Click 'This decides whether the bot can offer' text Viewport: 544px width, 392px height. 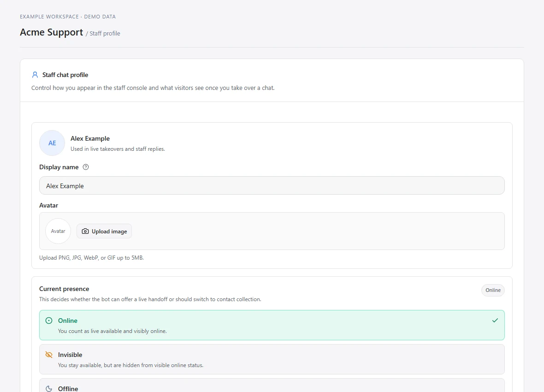[150, 299]
